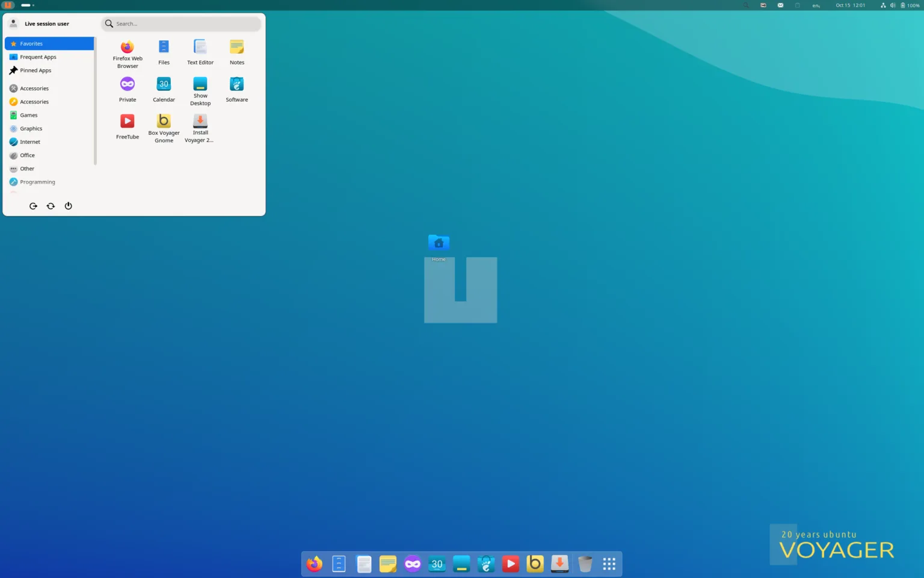
Task: Open the trash can in the dock
Action: [x=585, y=564]
